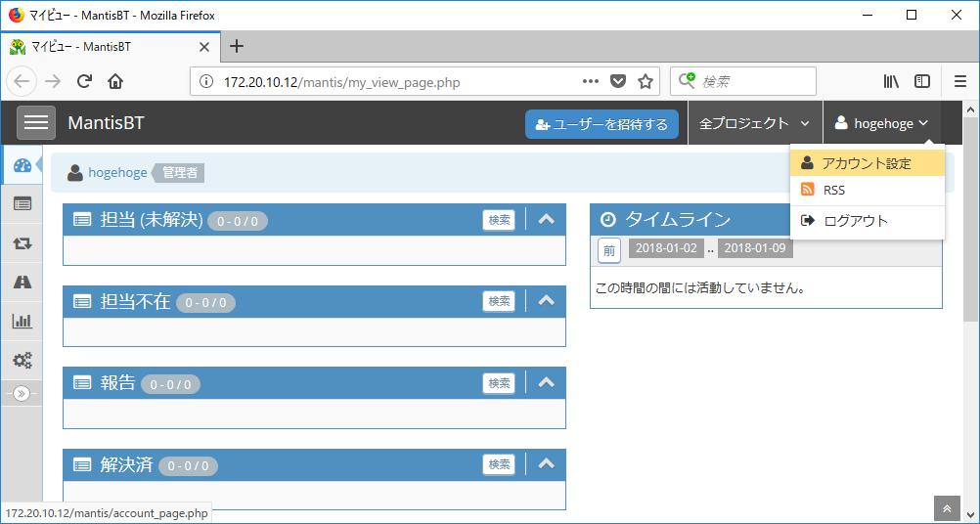
Task: Go to Firefox home page
Action: 115,82
